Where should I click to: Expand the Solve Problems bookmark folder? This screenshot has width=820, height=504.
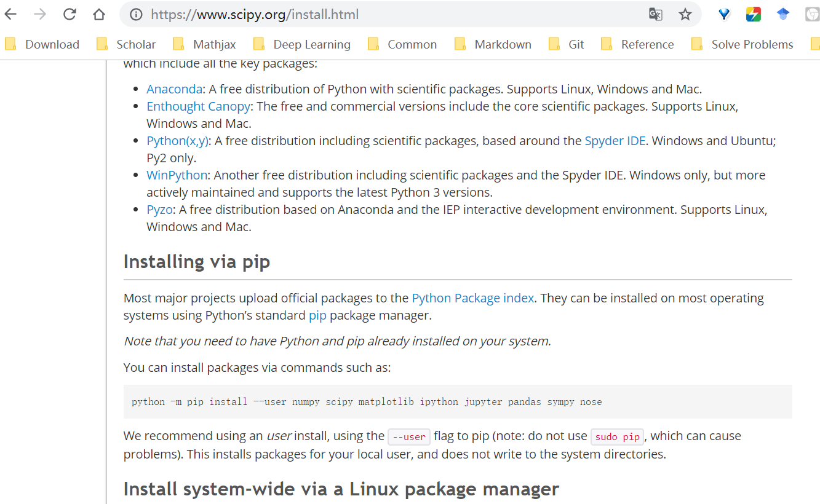[x=742, y=44]
